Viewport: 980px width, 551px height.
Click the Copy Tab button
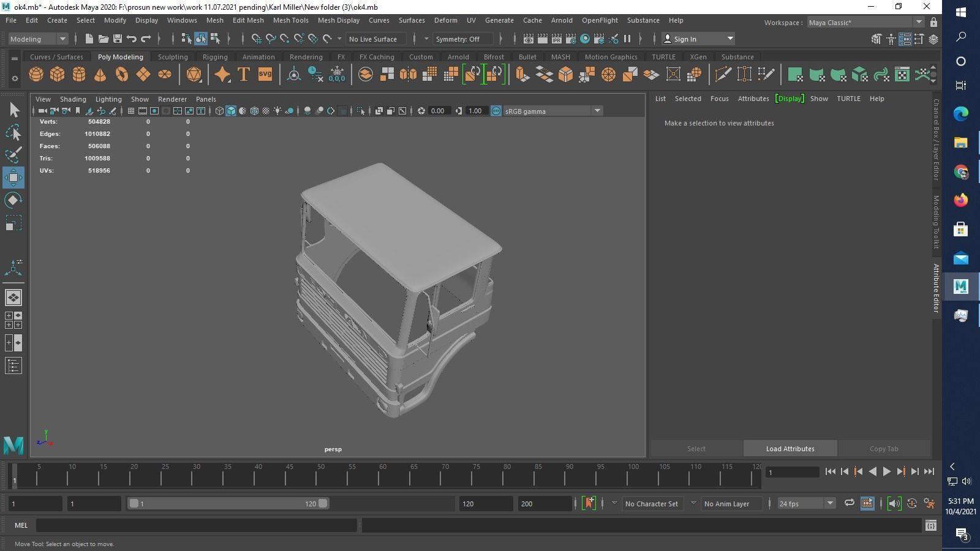coord(884,449)
